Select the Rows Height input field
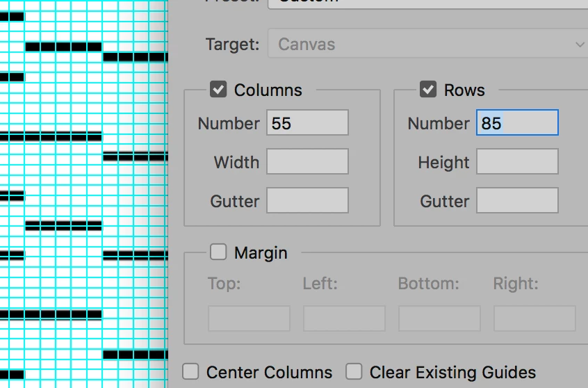The width and height of the screenshot is (588, 388). [517, 162]
